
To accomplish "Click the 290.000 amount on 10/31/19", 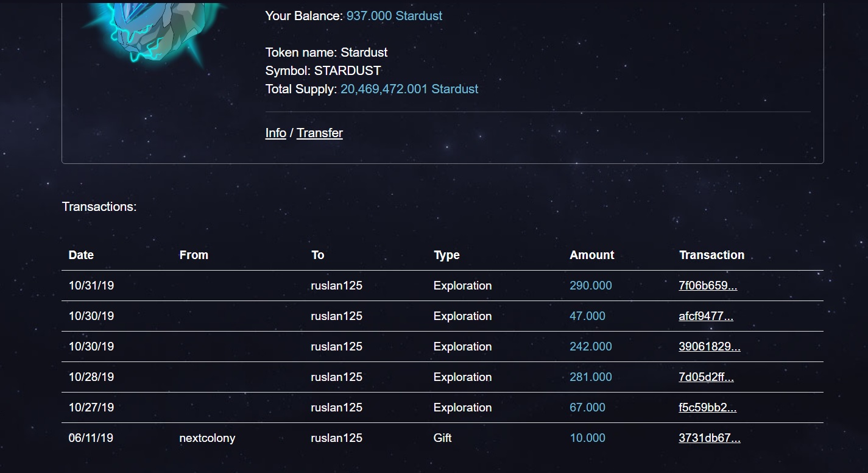I will pos(591,285).
